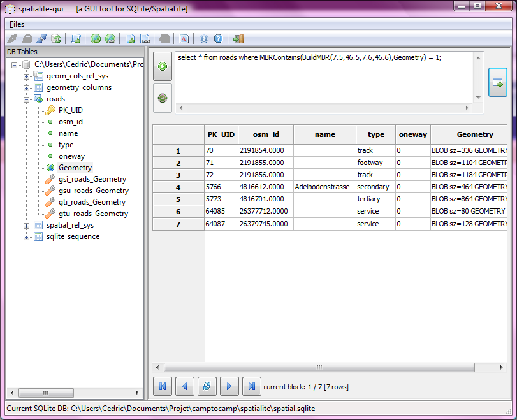Click the Geometry column header

click(x=469, y=134)
